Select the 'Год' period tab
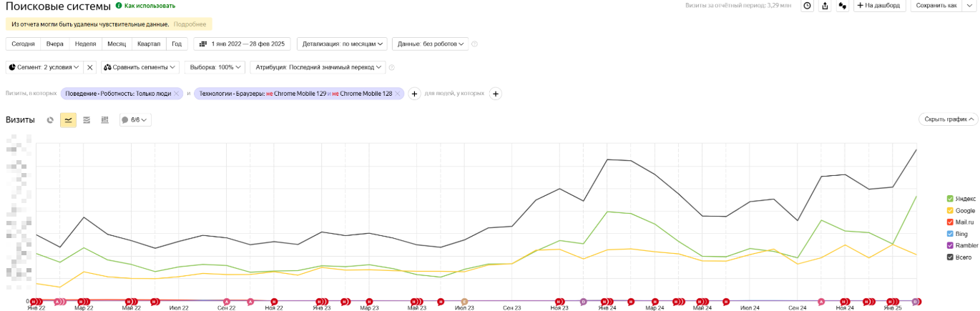 pyautogui.click(x=177, y=44)
